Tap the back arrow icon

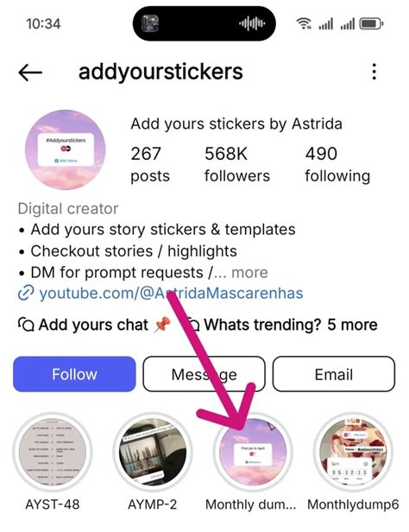point(30,73)
